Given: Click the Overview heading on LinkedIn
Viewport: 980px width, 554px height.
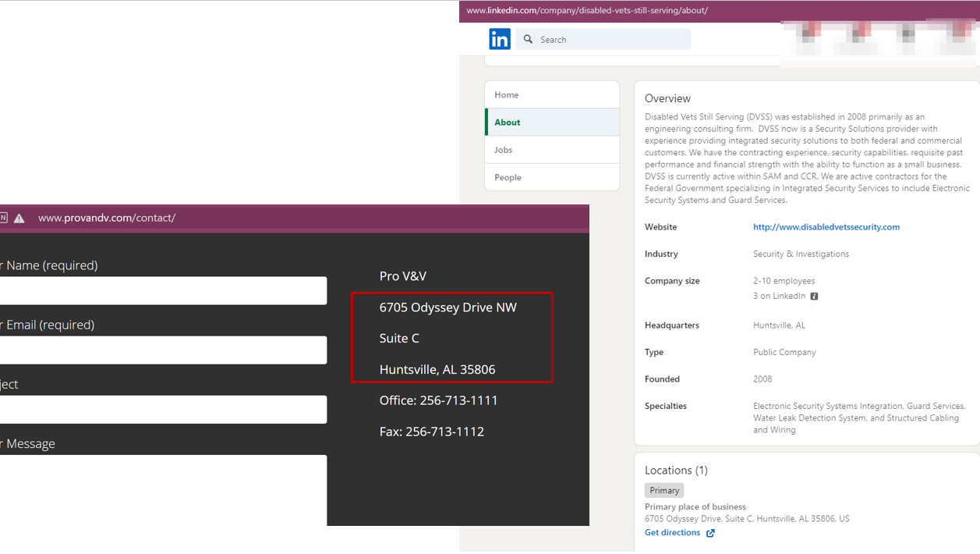Looking at the screenshot, I should coord(667,98).
